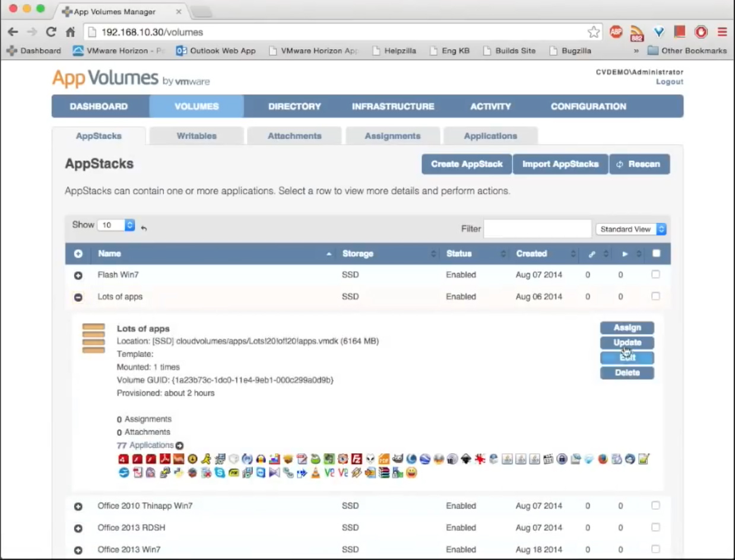Viewport: 735px width, 560px height.
Task: Click the Create AppStack button
Action: (x=467, y=164)
